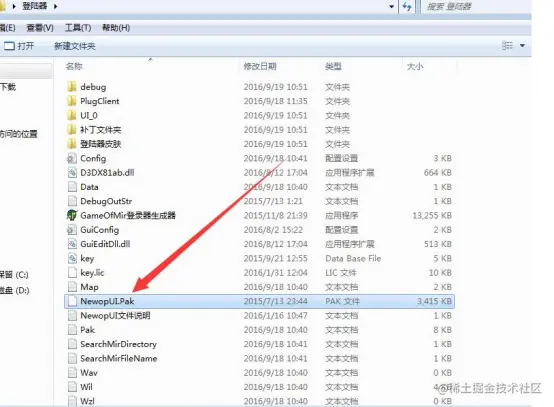Click the LIC 文件 type cell

point(341,273)
